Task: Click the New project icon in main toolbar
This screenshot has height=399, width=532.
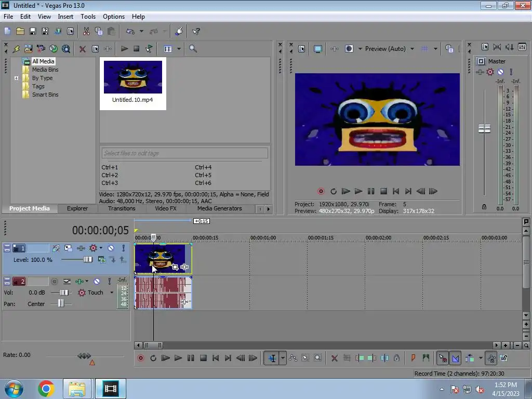Action: (7, 31)
